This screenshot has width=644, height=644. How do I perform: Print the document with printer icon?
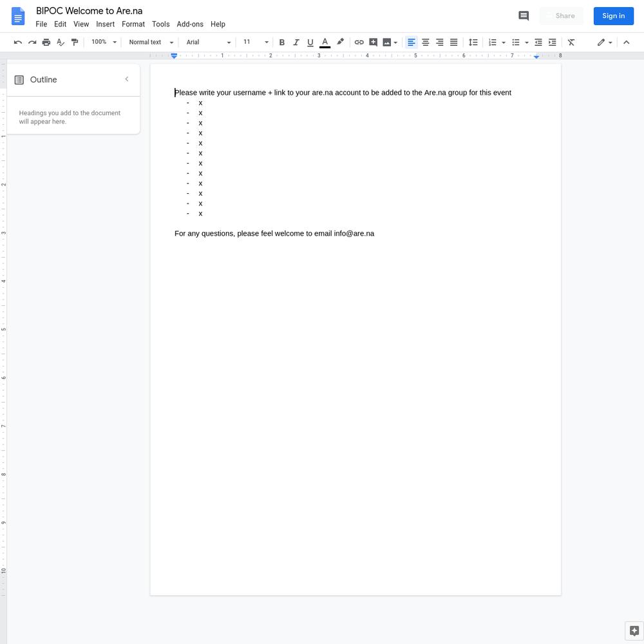click(x=46, y=43)
